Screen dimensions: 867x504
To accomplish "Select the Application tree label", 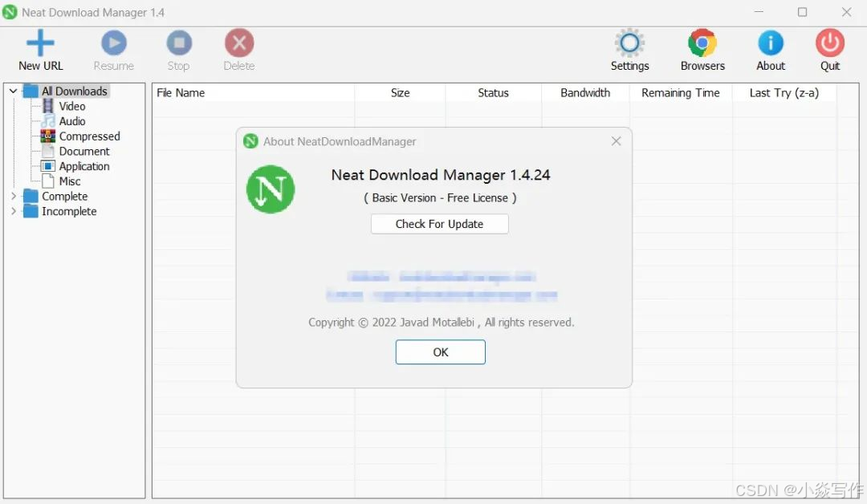I will pos(84,166).
